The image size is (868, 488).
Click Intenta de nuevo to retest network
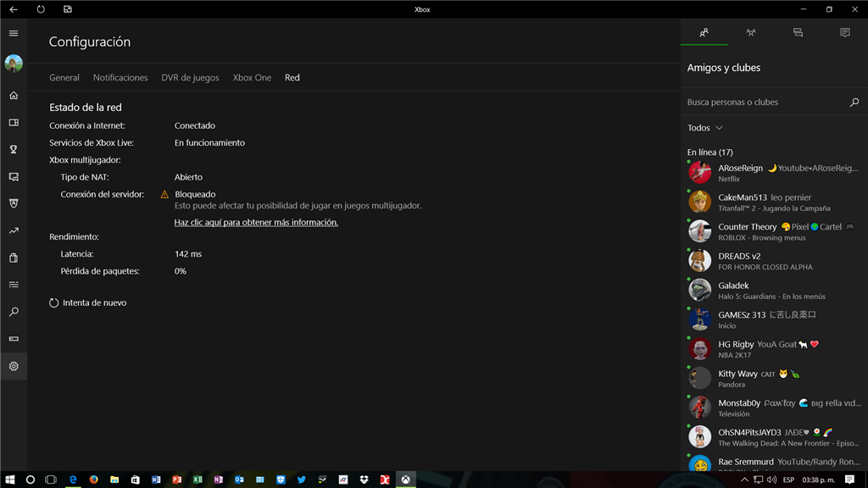tap(88, 302)
